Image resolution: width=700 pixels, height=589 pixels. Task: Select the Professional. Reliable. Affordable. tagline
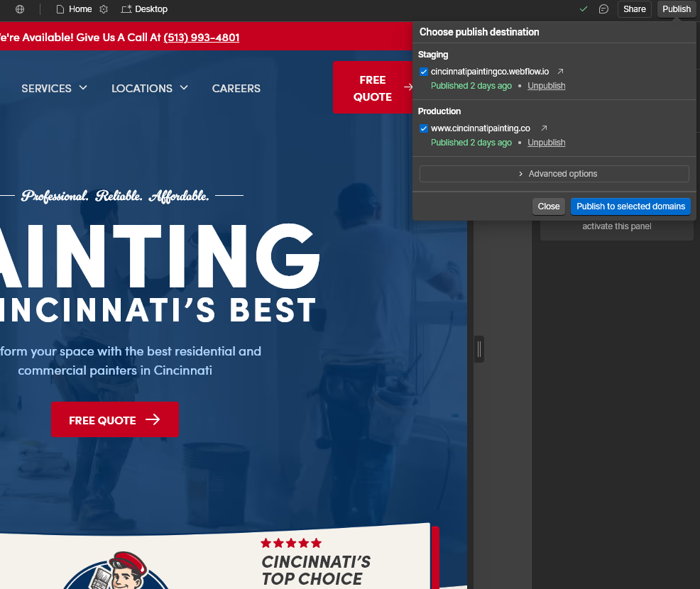pyautogui.click(x=115, y=196)
